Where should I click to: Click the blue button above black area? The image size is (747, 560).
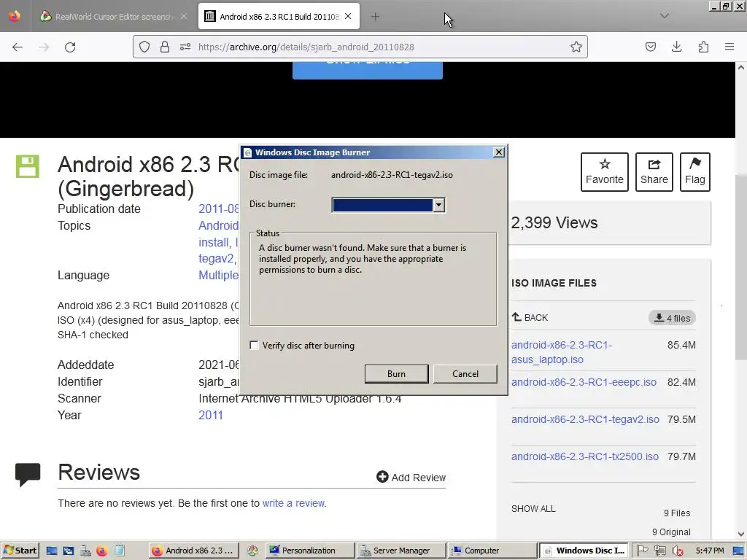368,70
